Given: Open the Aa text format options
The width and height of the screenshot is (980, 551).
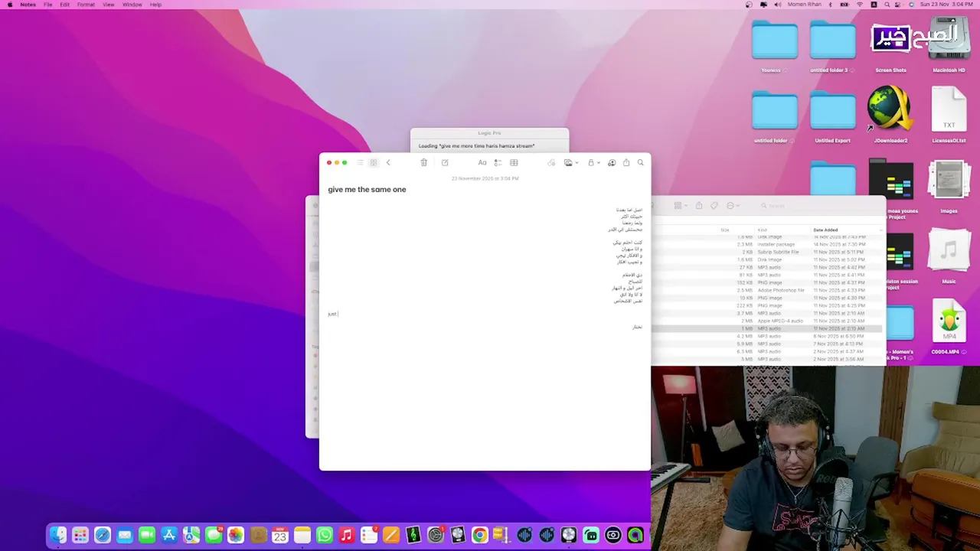Looking at the screenshot, I should 482,162.
